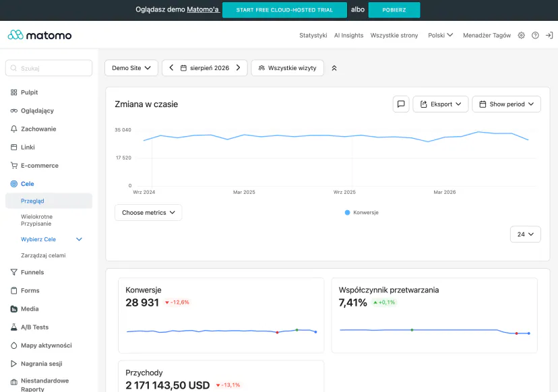Click the Matomo logo
The width and height of the screenshot is (558, 392).
(40, 35)
